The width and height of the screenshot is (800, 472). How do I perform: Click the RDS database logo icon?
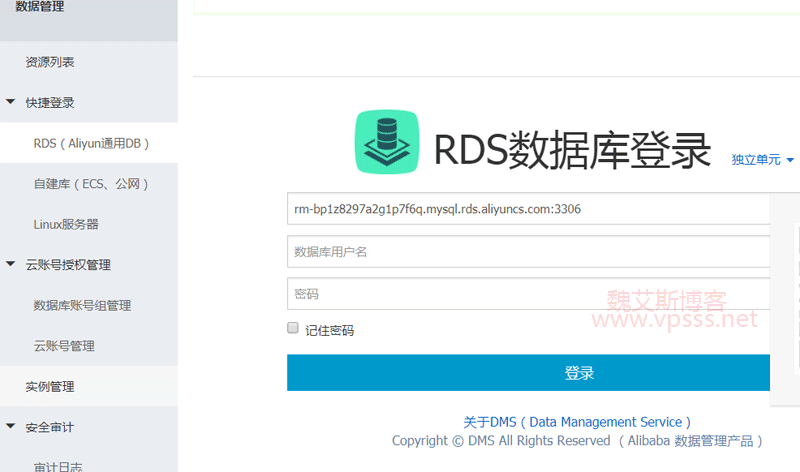pyautogui.click(x=388, y=143)
